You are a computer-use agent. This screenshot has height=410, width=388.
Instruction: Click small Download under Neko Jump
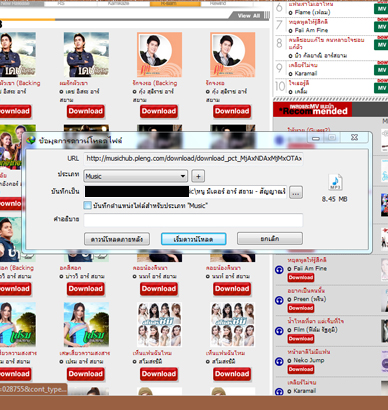(x=301, y=369)
